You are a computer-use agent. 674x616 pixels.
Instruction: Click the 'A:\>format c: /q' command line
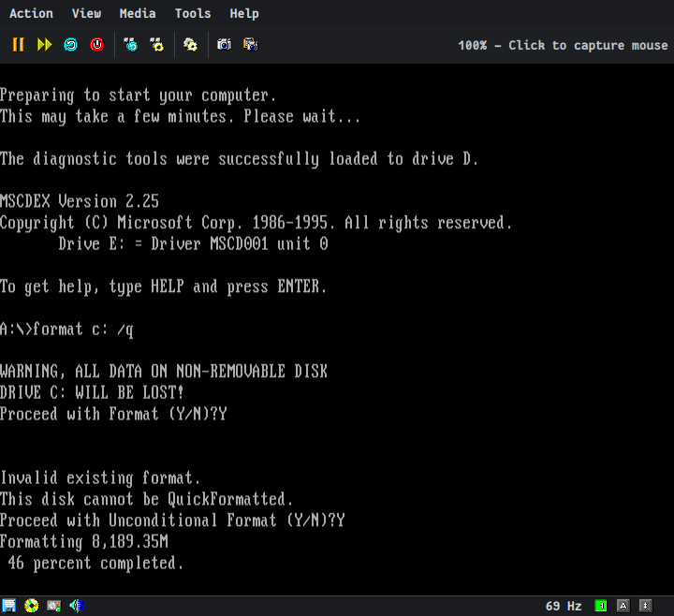click(x=66, y=330)
